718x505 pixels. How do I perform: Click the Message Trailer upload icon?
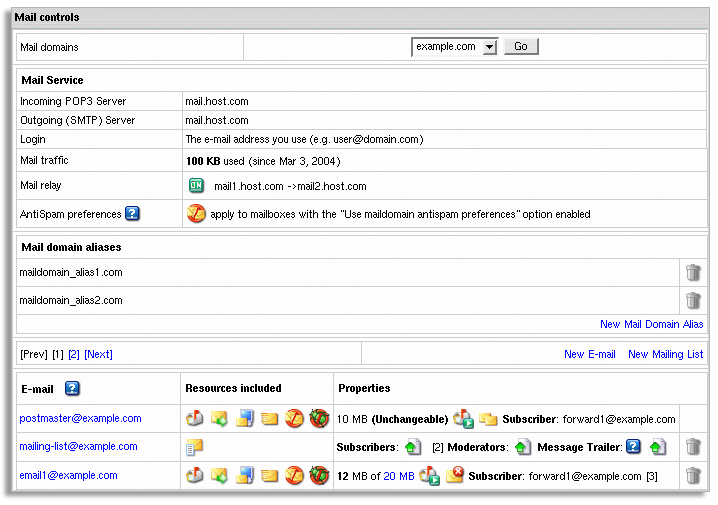pyautogui.click(x=658, y=447)
